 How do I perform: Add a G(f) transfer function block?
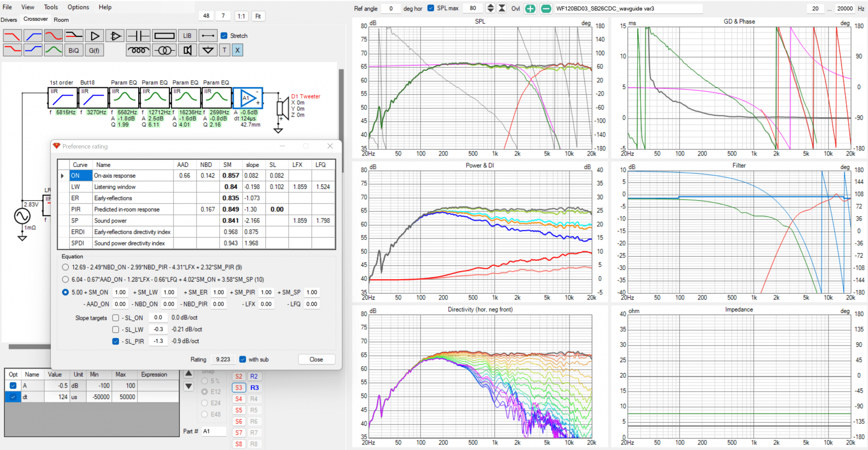pyautogui.click(x=95, y=50)
